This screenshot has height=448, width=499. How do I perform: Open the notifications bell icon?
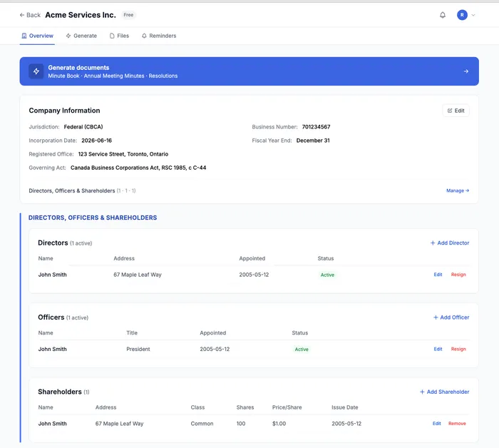click(443, 15)
